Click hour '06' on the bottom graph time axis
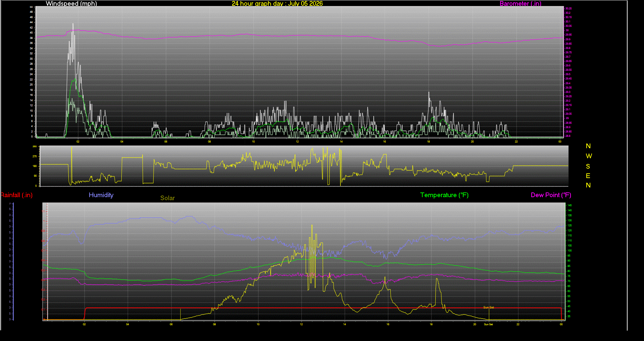Viewport: 644px width, 341px height. 171,324
